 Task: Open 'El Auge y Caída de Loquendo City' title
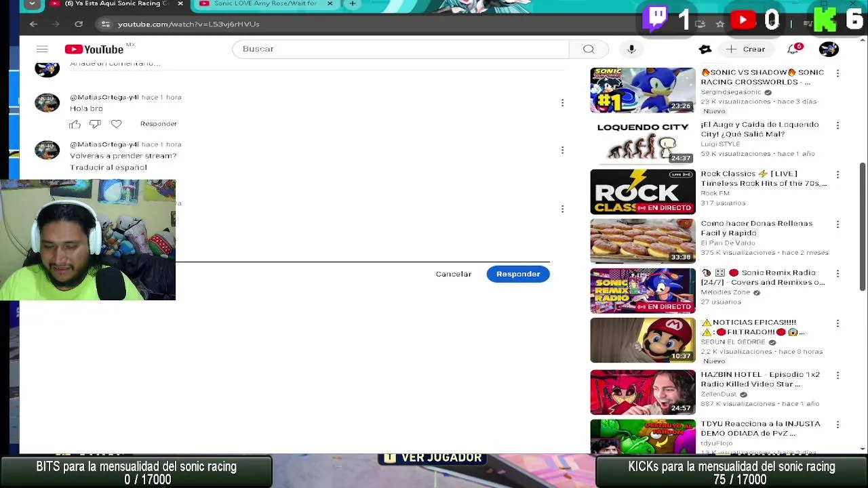[x=759, y=129]
